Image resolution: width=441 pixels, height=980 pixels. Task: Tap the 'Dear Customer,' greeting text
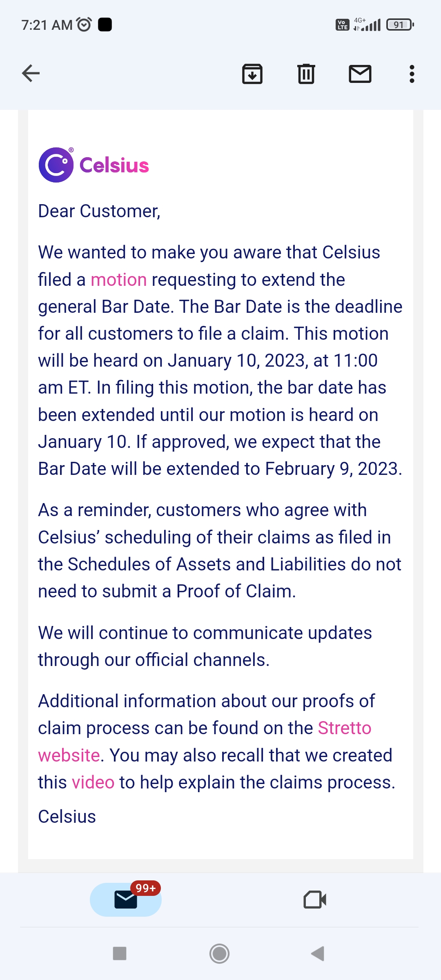(99, 211)
